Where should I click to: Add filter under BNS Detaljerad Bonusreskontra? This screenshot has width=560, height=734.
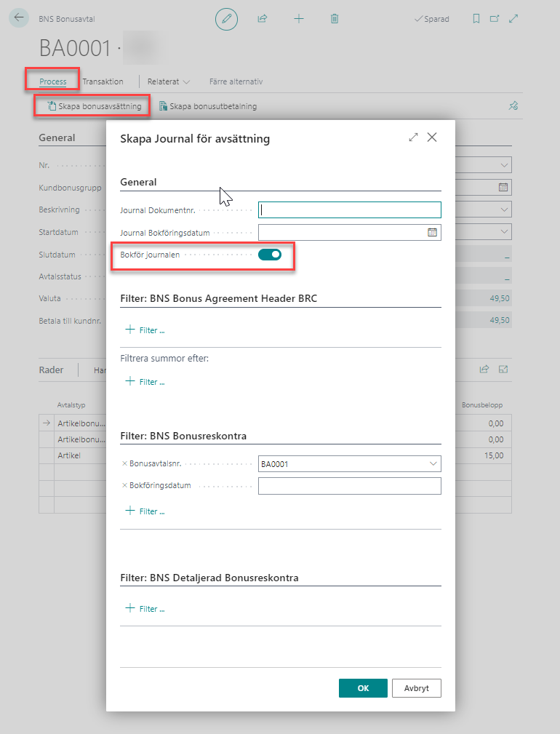(145, 609)
